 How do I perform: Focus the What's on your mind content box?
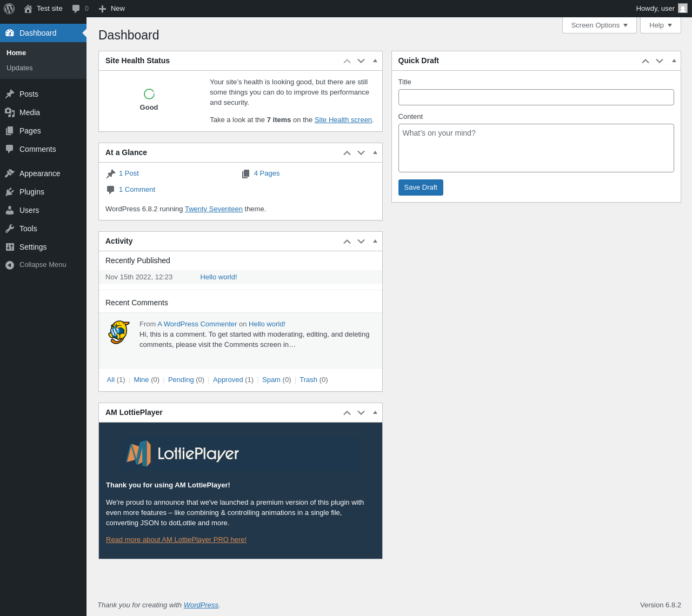point(536,148)
